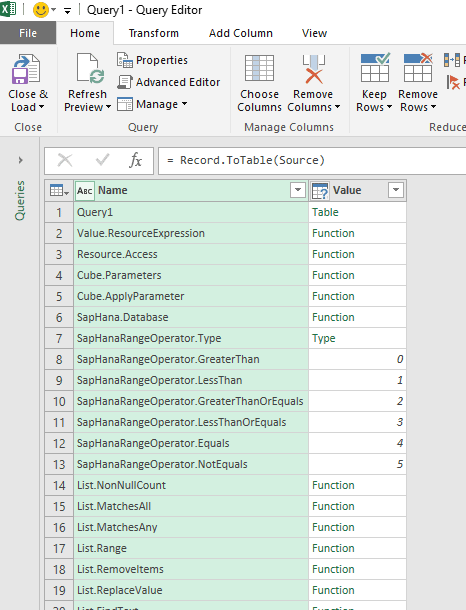466x610 pixels.
Task: Open the Customize Quick Access Toolbar arrow
Action: pyautogui.click(x=67, y=11)
